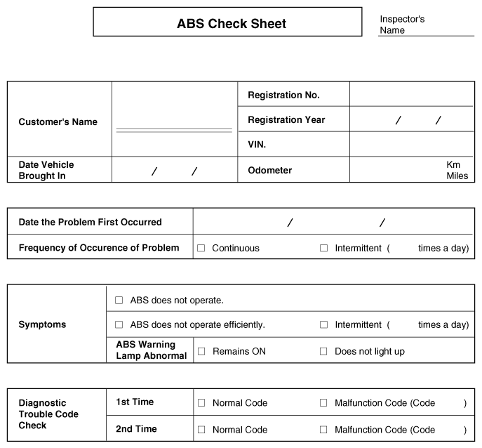Viewport: 482px width, 448px height.
Task: Click the Date Vehicle Brought In field
Action: [175, 169]
